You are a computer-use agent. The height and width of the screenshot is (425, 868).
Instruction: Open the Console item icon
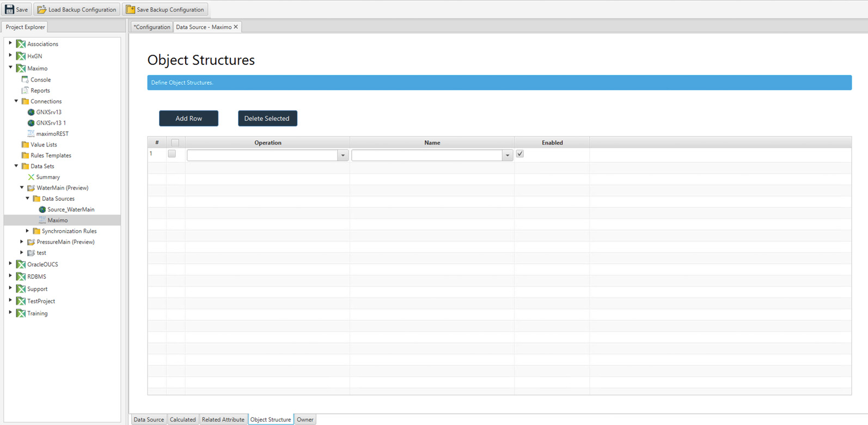25,79
